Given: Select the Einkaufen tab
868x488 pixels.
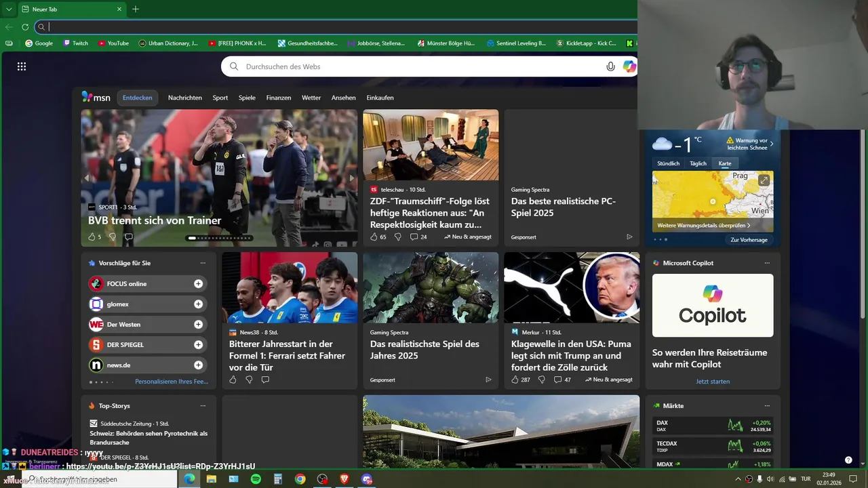Looking at the screenshot, I should point(380,98).
